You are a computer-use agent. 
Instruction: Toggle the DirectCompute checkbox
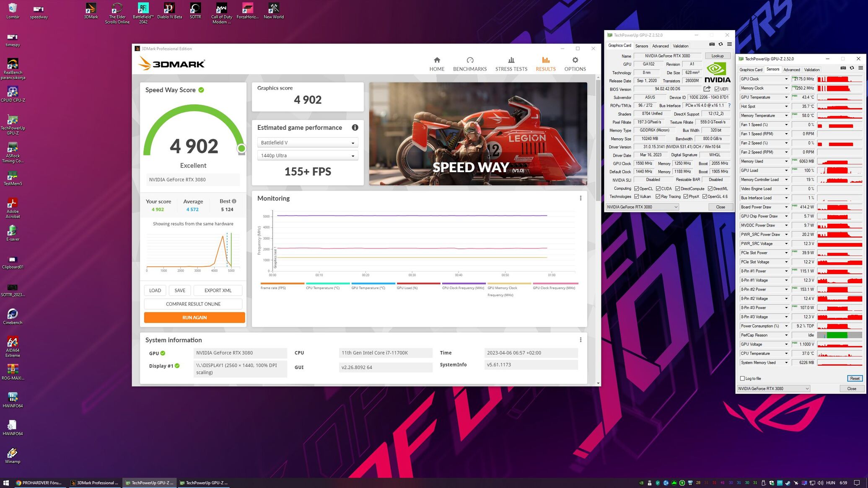678,189
